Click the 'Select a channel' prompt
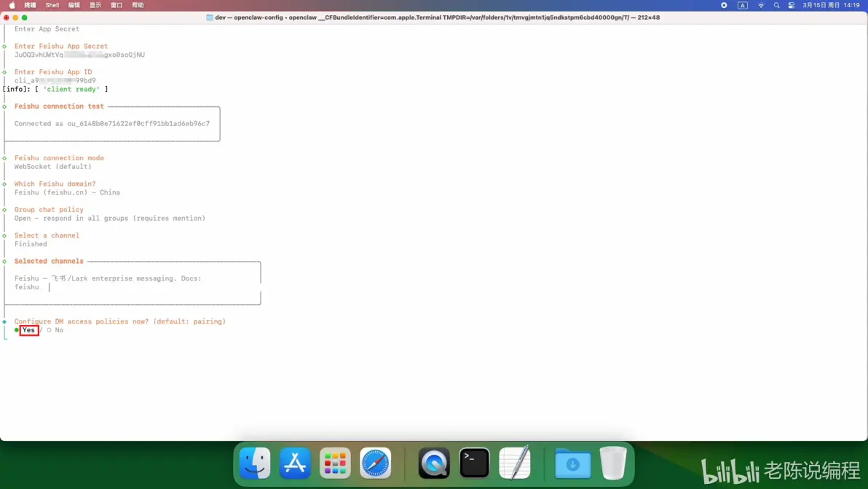 [x=47, y=235]
